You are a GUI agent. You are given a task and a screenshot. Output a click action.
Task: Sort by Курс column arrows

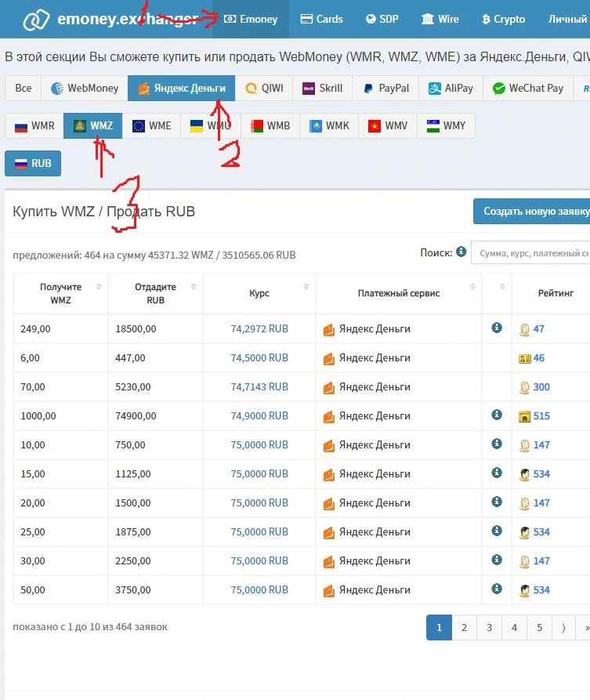(306, 287)
